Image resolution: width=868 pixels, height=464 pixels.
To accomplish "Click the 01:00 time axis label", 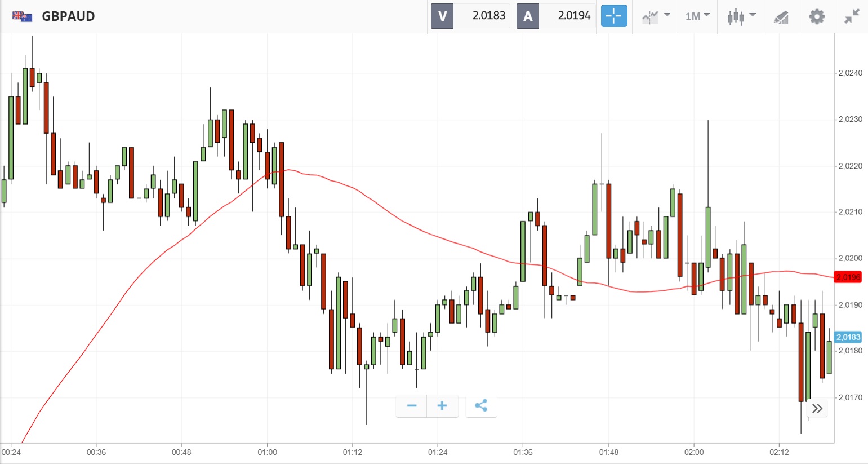I will tap(268, 452).
